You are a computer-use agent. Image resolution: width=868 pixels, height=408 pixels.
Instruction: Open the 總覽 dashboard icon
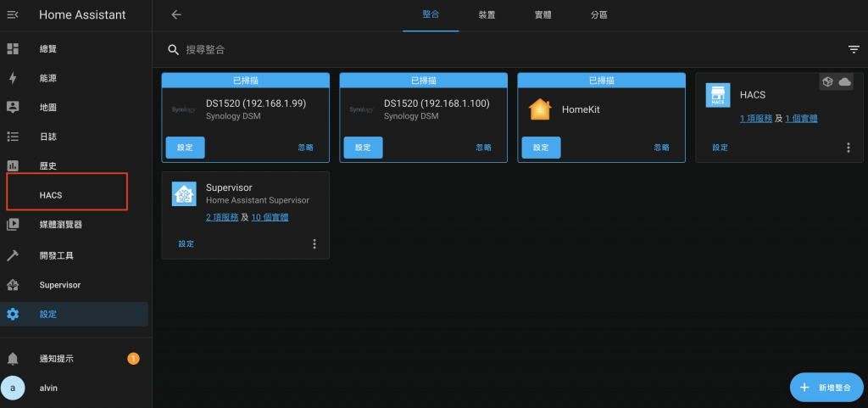12,48
